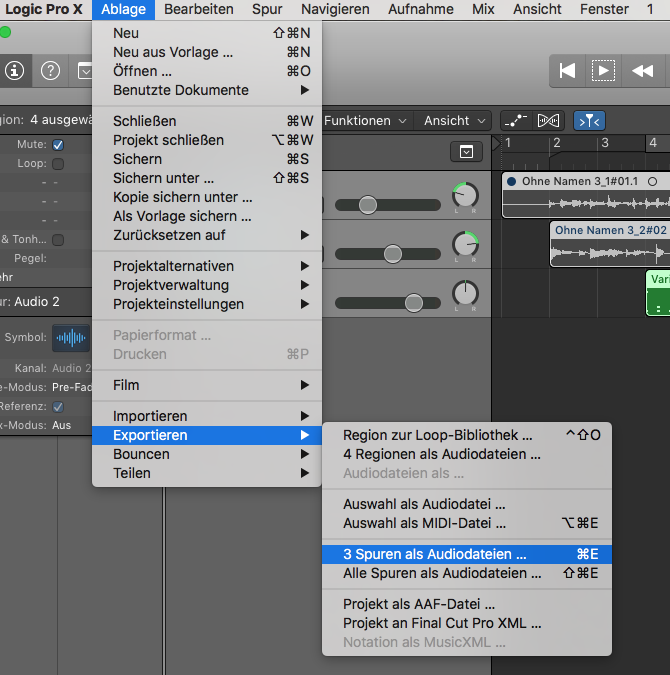Select Projekt schließen entry

point(207,140)
